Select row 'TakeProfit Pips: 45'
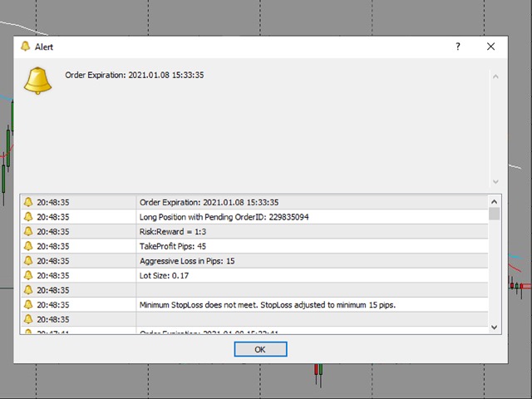Image resolution: width=532 pixels, height=399 pixels. coord(254,246)
